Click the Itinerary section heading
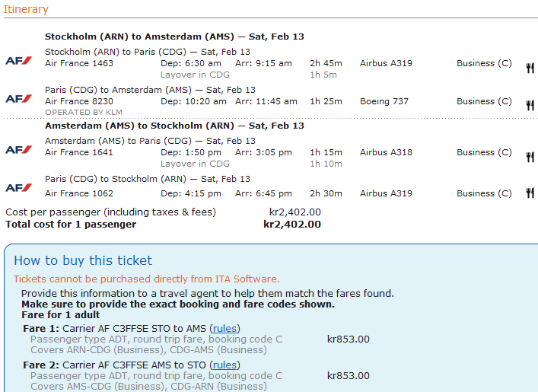Screen dimensions: 538x392 click(x=26, y=10)
